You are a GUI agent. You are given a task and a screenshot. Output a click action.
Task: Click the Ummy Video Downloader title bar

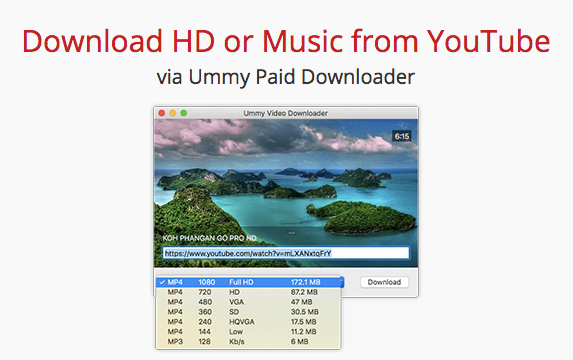click(286, 113)
